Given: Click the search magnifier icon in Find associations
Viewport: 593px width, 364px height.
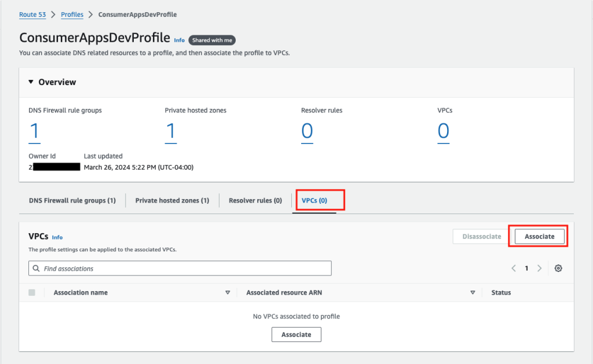Looking at the screenshot, I should (36, 268).
